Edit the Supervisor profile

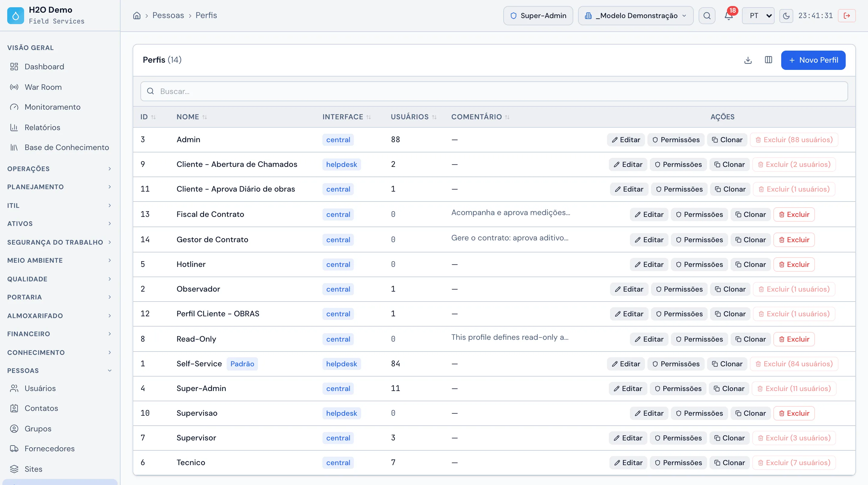point(628,438)
